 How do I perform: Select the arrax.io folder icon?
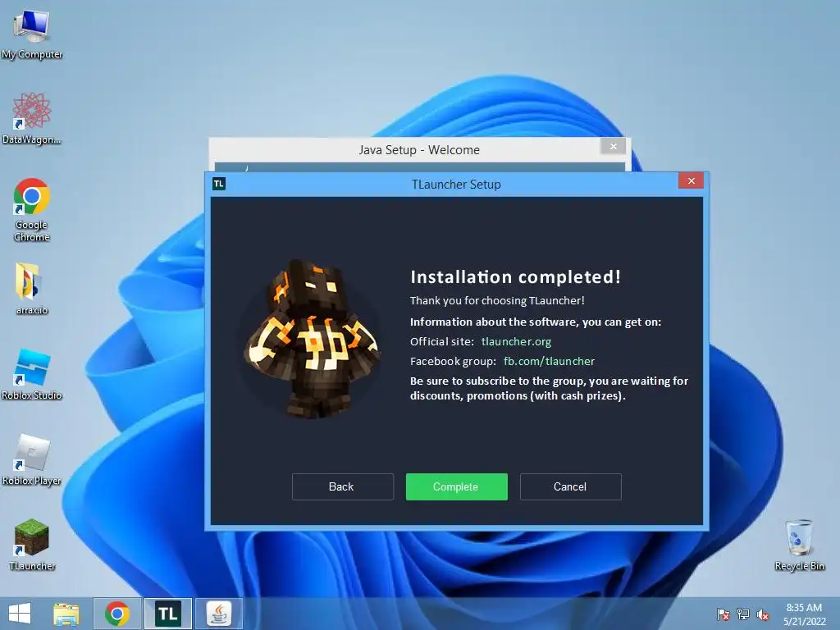(32, 289)
